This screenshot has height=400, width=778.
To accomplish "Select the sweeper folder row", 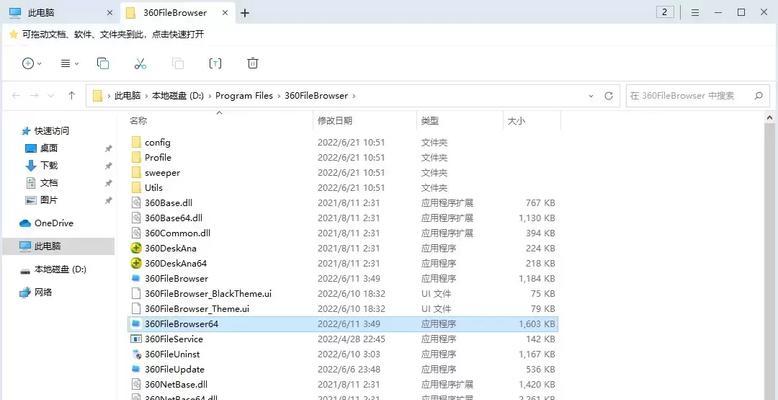I will coord(343,173).
